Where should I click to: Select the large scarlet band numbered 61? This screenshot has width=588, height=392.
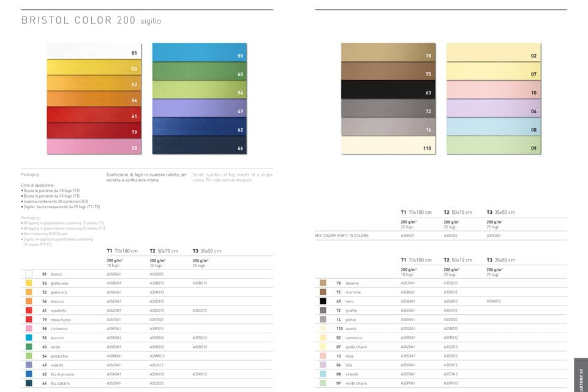click(x=94, y=115)
